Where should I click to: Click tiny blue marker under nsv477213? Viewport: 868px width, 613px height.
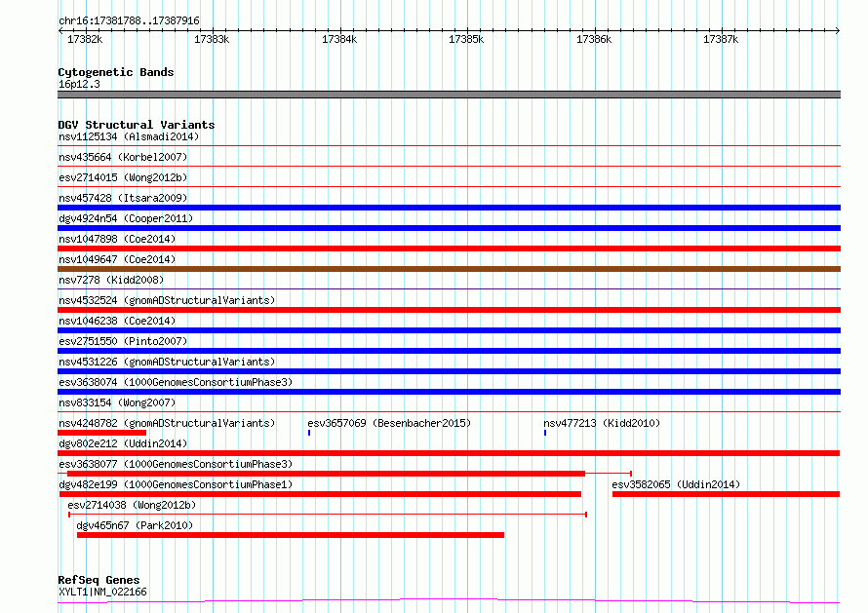(545, 434)
